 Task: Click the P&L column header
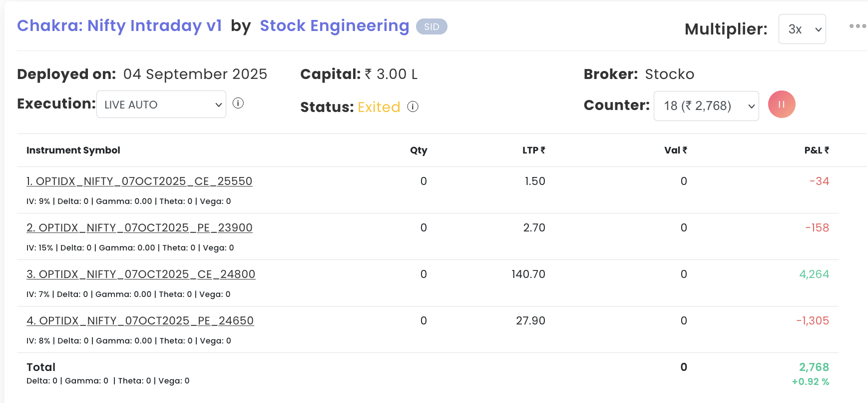(x=816, y=150)
